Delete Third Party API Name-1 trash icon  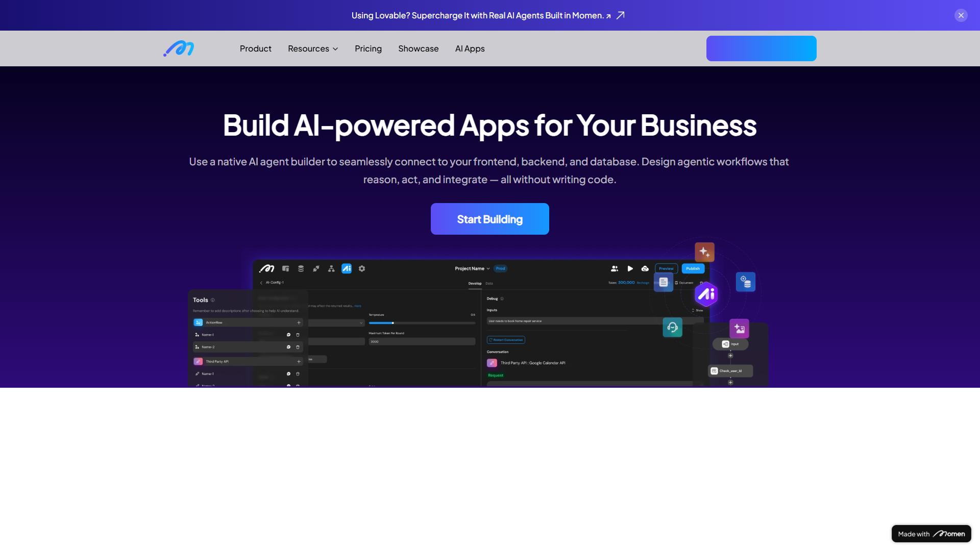pos(298,373)
